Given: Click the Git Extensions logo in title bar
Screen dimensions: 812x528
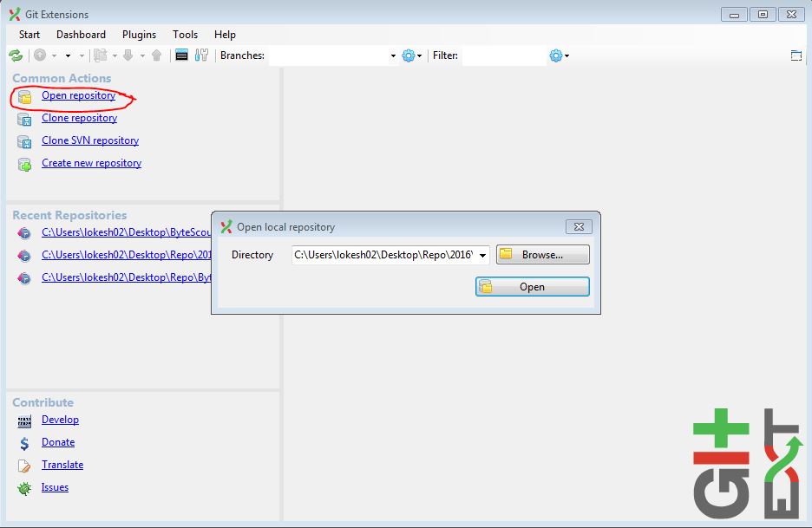Looking at the screenshot, I should [x=15, y=14].
